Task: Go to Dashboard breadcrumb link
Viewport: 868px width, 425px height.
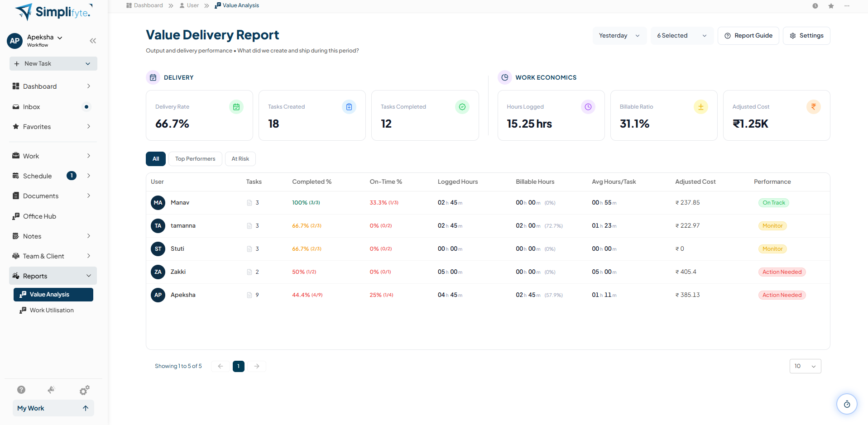Action: 144,5
